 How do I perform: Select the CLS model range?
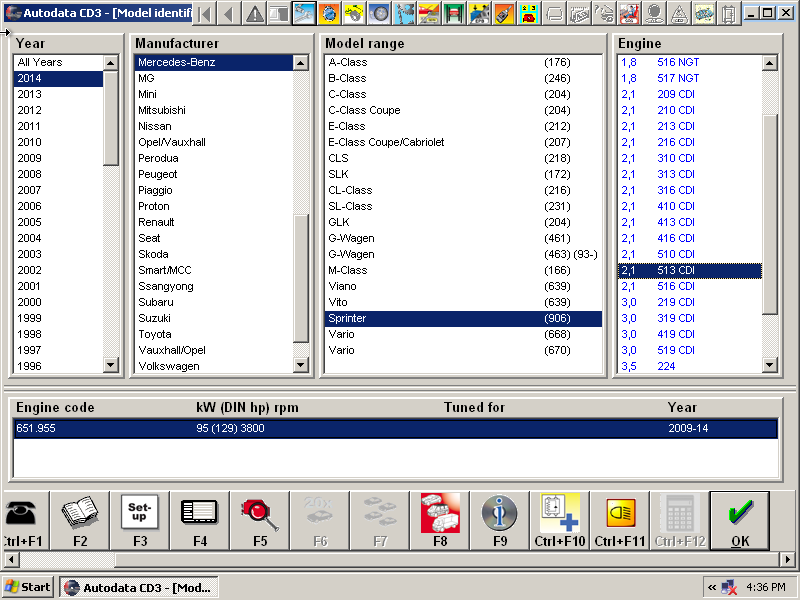[x=463, y=158]
